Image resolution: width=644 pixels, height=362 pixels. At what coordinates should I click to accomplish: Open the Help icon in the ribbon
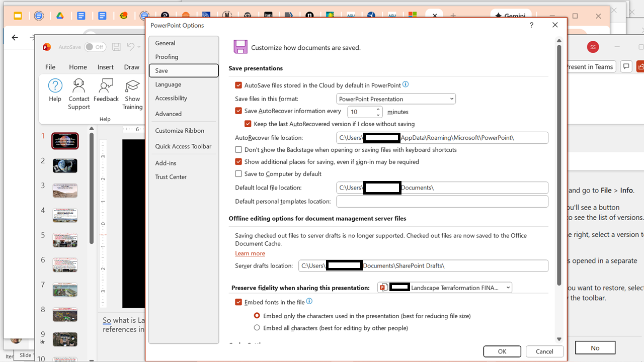coord(55,85)
